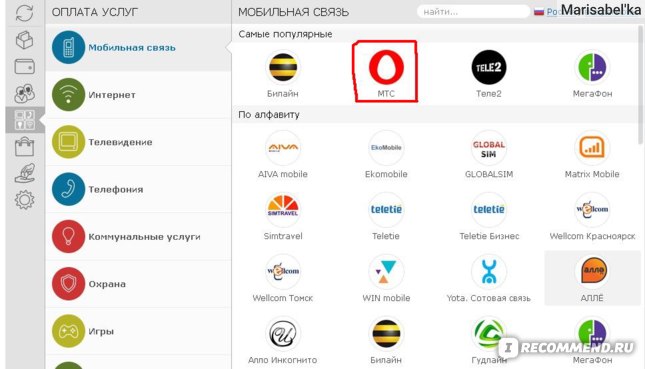Click the operators list vertical scrollbar
The width and height of the screenshot is (645, 369).
pyautogui.click(x=640, y=84)
